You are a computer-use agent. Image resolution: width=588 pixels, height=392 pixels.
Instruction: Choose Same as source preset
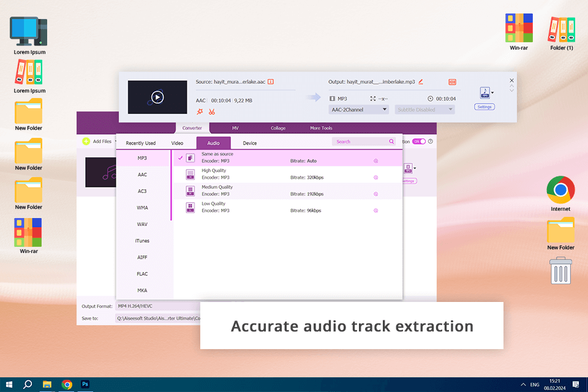coord(287,157)
